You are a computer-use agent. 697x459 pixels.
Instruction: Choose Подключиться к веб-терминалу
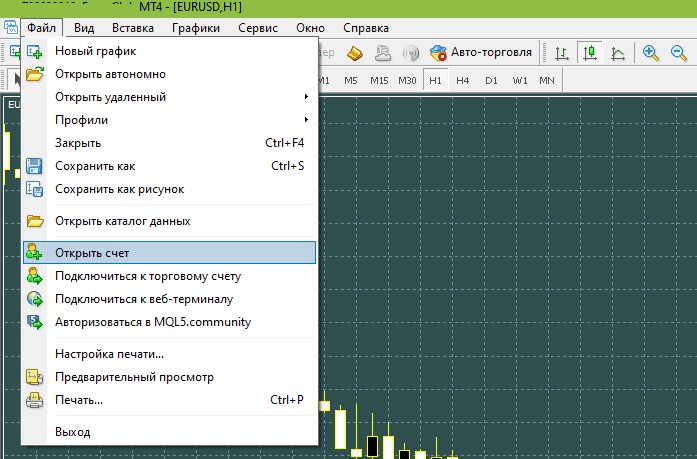point(169,299)
